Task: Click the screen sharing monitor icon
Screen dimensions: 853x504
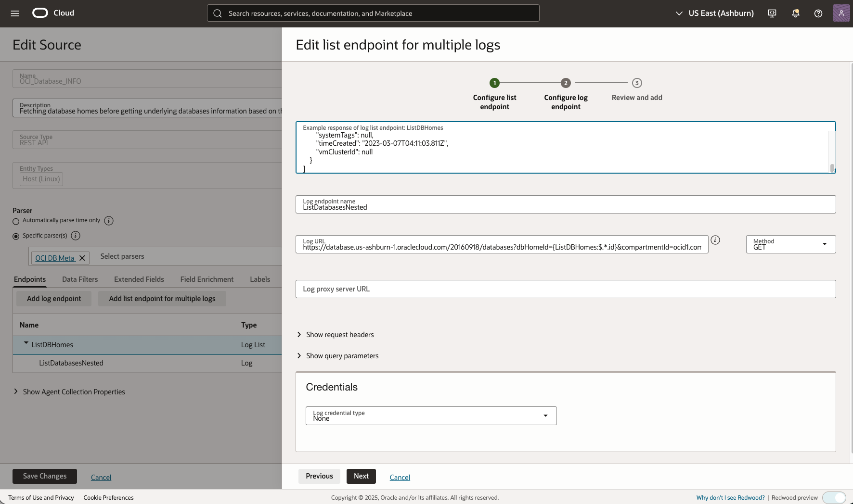Action: [772, 13]
